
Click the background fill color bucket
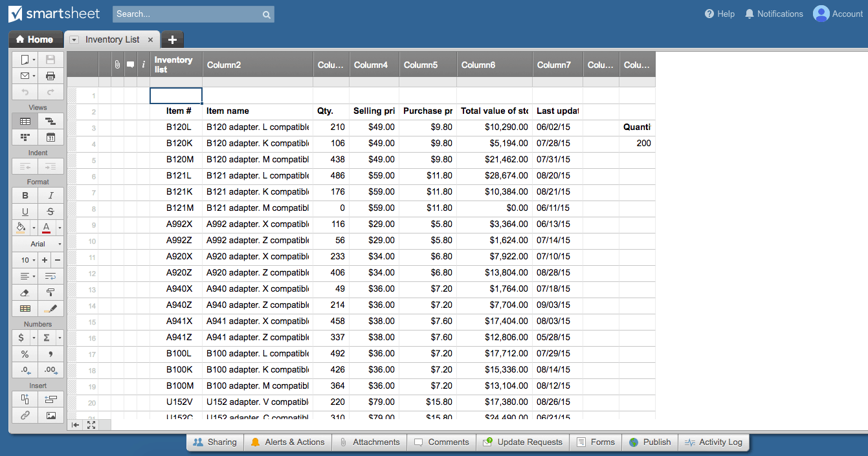point(21,228)
